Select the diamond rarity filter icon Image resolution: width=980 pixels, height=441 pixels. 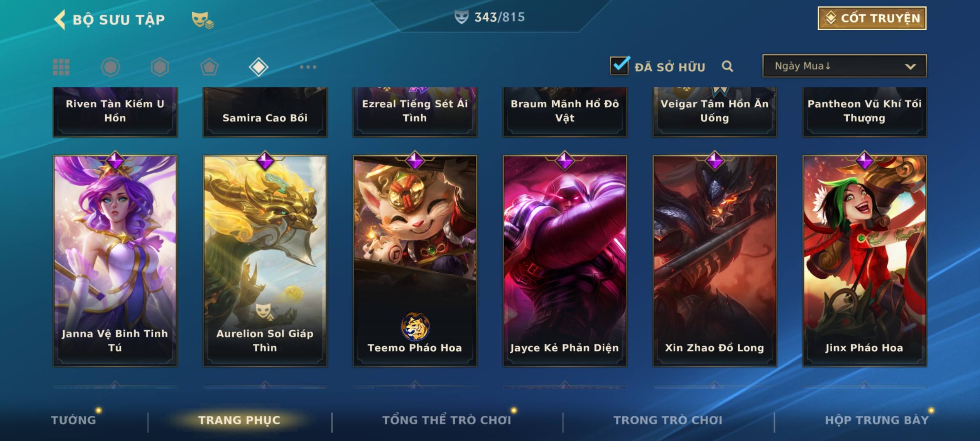click(258, 67)
